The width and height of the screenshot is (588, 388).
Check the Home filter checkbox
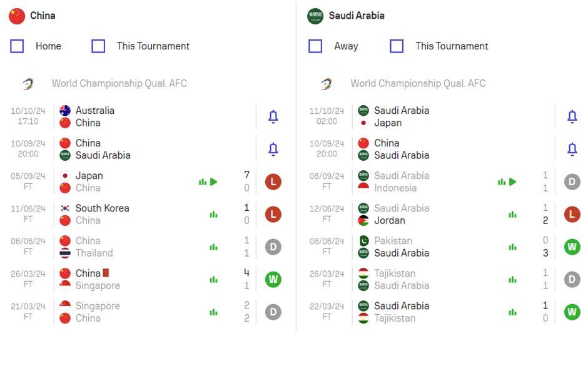point(17,46)
